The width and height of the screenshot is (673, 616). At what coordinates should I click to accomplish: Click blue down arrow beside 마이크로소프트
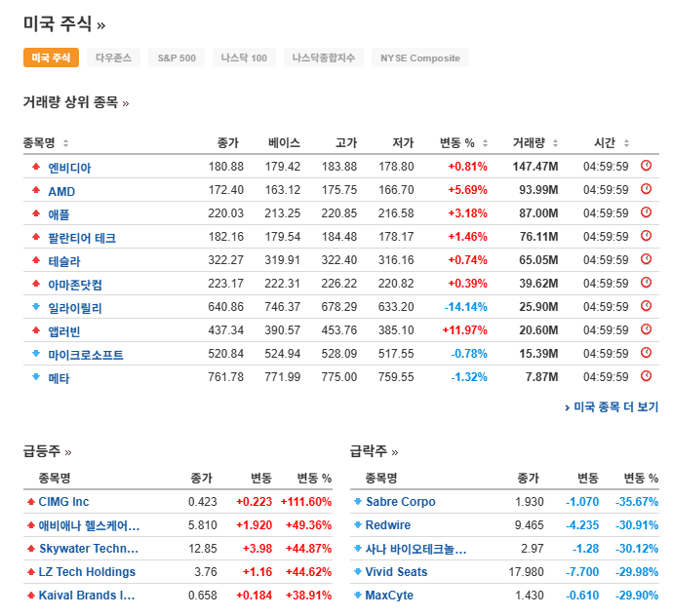pyautogui.click(x=36, y=353)
